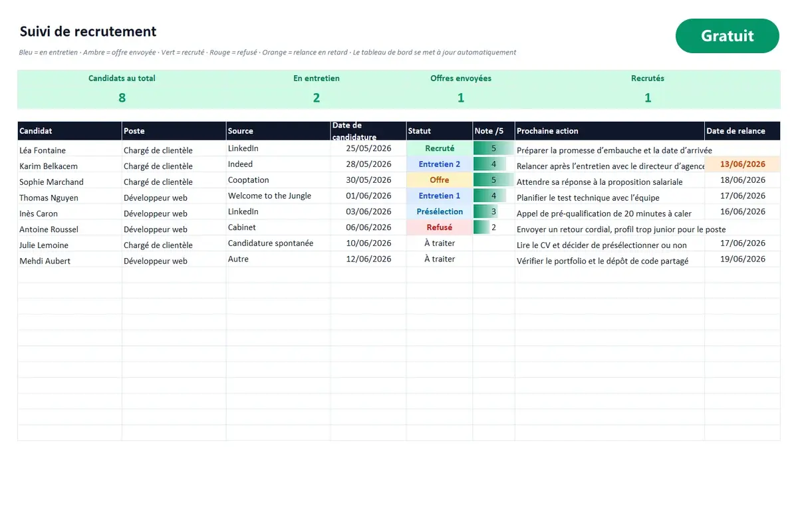Click the 25/05/2026 application date
The height and width of the screenshot is (532, 798).
tap(368, 148)
